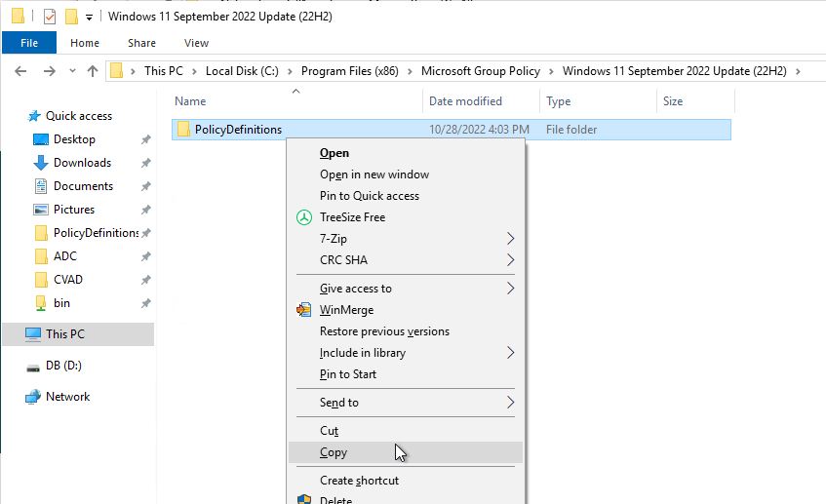Open the File ribbon tab

pyautogui.click(x=29, y=43)
